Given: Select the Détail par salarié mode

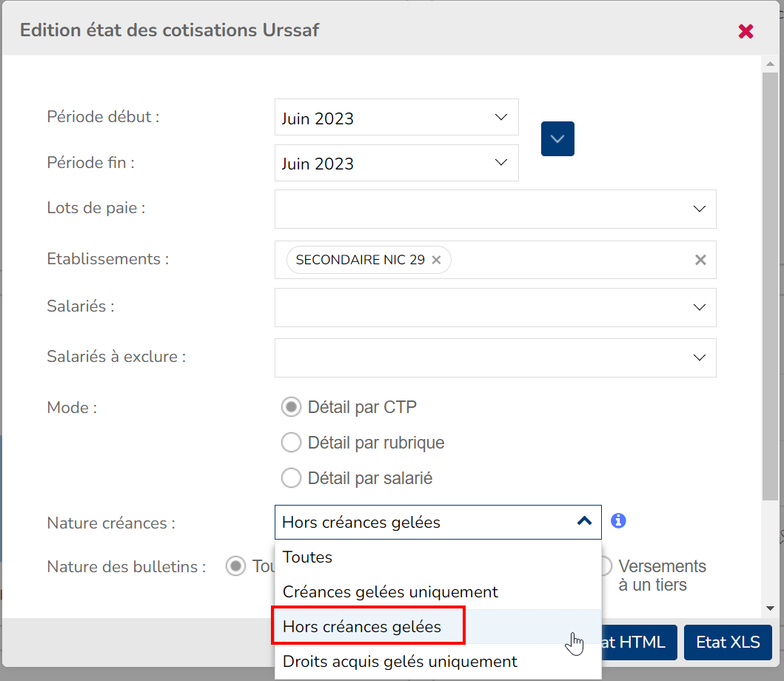Looking at the screenshot, I should coord(292,478).
